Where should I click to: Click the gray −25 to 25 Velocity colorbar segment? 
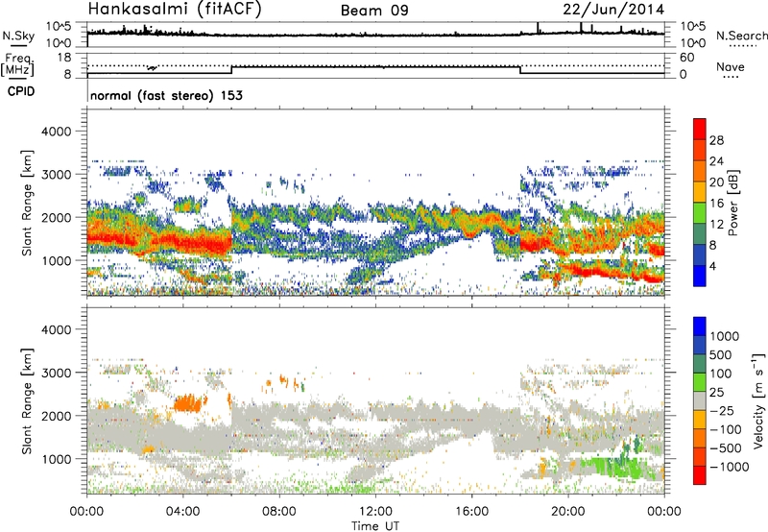coord(700,400)
